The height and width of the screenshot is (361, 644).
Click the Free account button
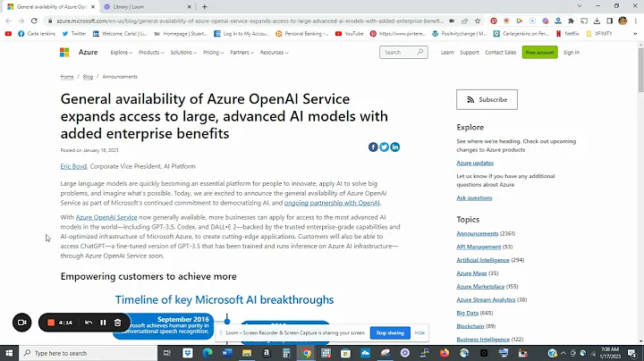click(x=539, y=53)
